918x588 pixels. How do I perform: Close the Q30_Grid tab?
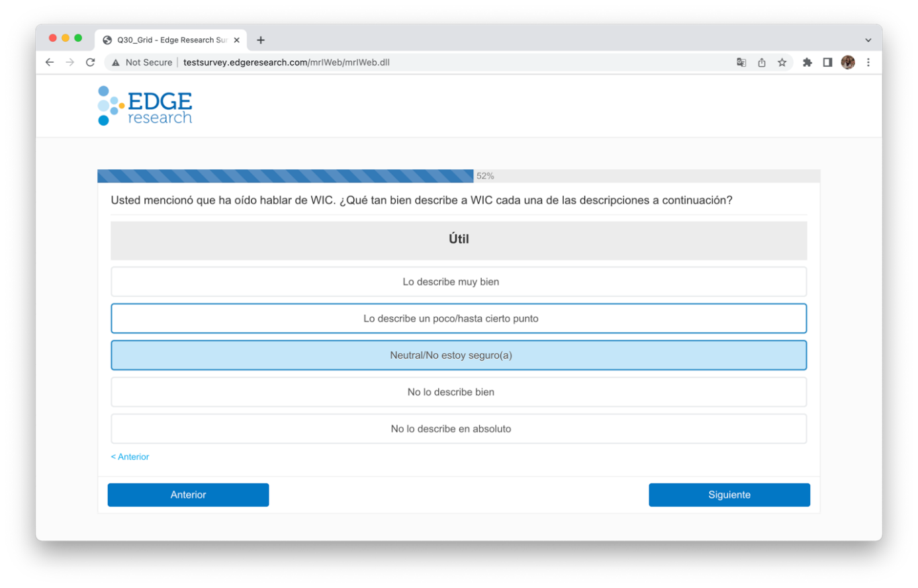tap(237, 40)
